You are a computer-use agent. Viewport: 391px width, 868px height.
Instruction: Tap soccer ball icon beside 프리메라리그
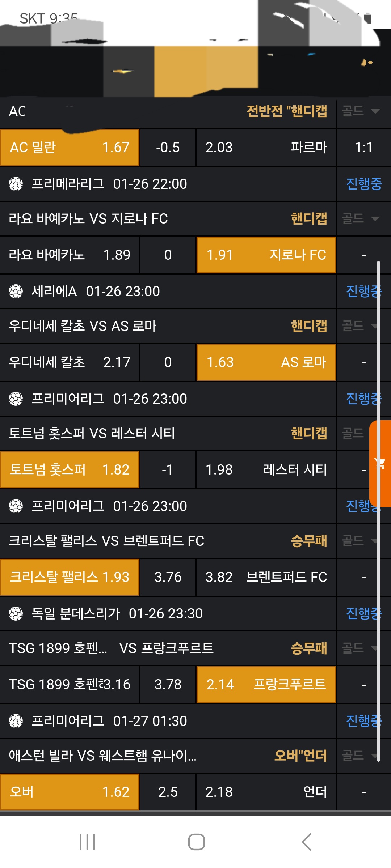(16, 184)
